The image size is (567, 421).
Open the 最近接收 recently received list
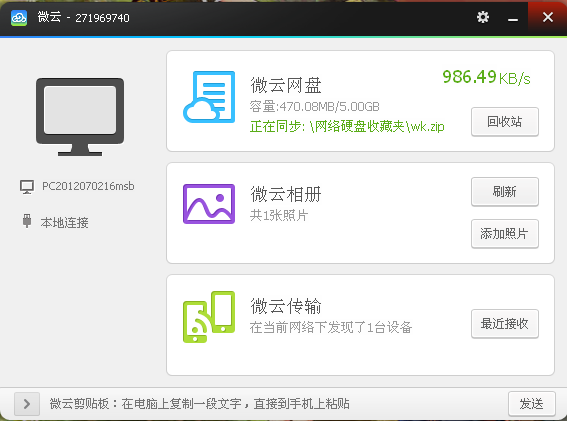(505, 324)
